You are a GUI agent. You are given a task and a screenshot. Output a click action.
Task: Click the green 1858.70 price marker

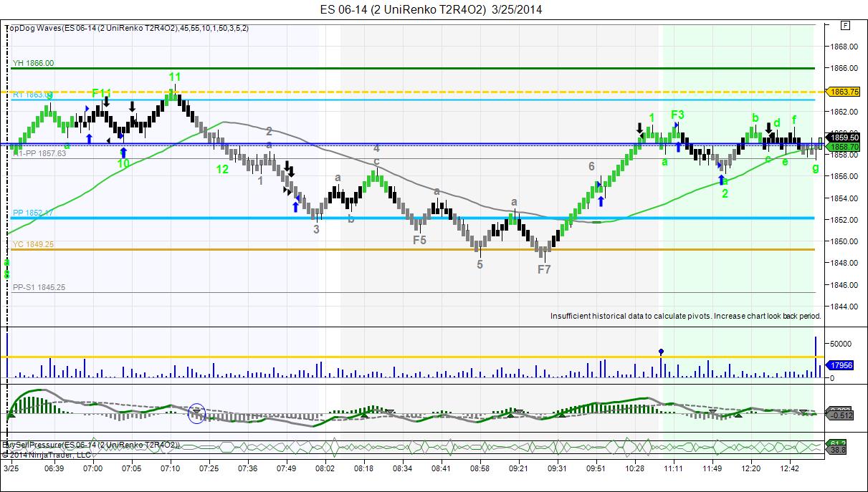click(x=844, y=145)
